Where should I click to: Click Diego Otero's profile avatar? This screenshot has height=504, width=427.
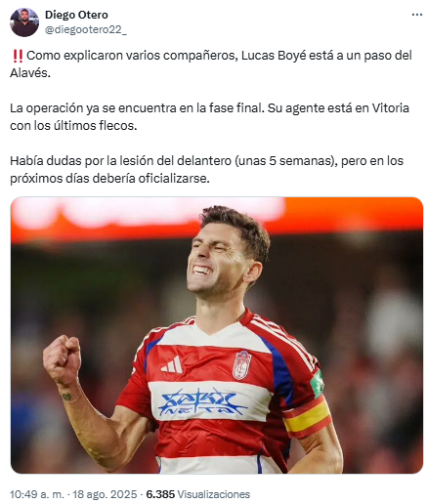pos(24,22)
